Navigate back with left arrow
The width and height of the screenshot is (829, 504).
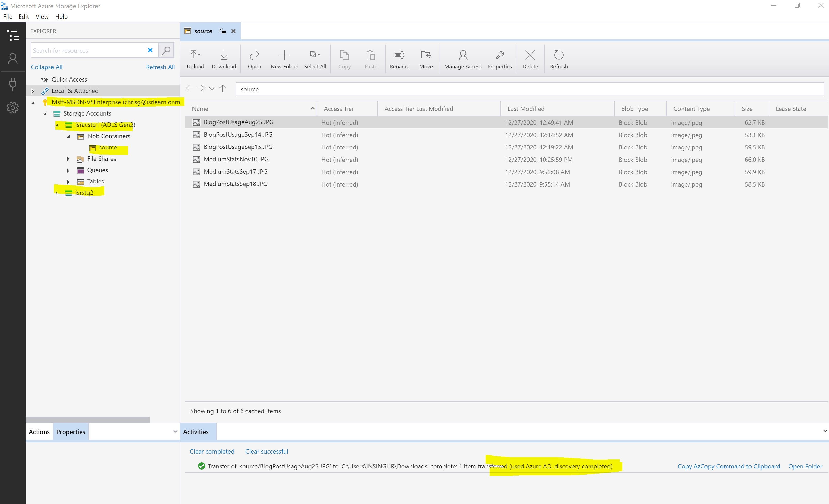(x=190, y=88)
